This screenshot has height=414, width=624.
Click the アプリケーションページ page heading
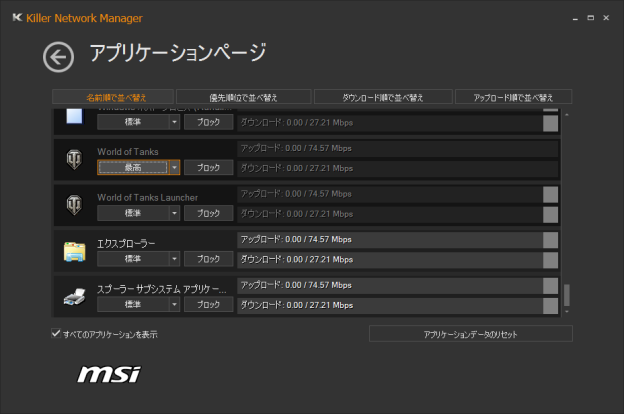click(x=177, y=53)
